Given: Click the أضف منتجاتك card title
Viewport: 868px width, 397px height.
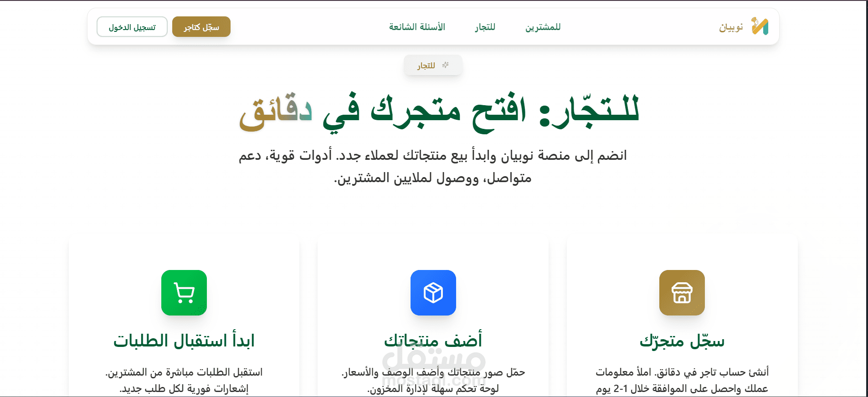Looking at the screenshot, I should (433, 341).
